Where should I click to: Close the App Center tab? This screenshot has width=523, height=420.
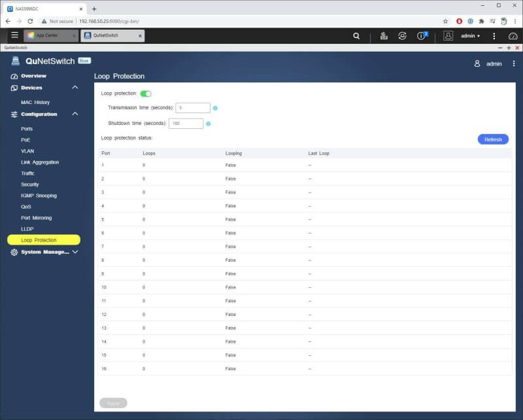tap(74, 36)
